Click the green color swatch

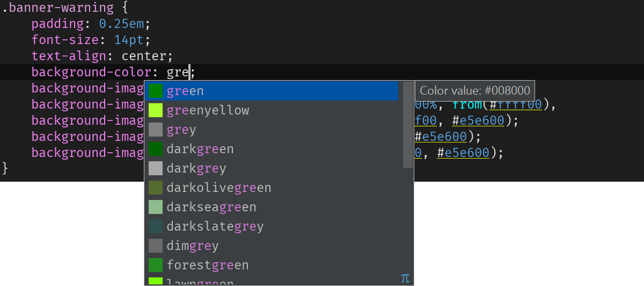156,91
